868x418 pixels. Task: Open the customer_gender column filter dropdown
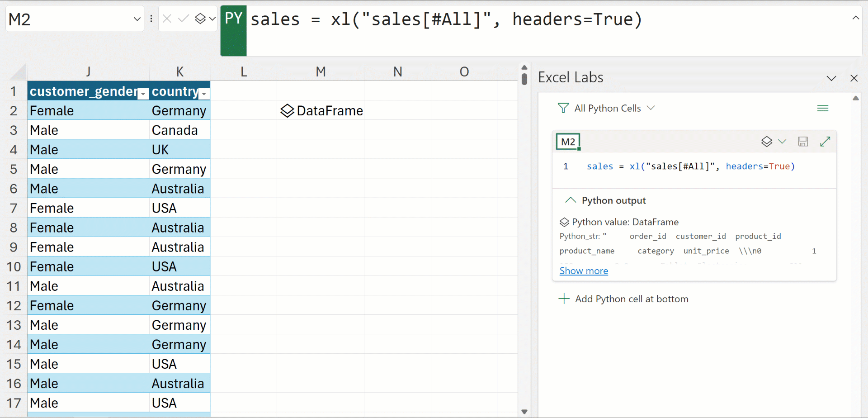click(x=143, y=93)
